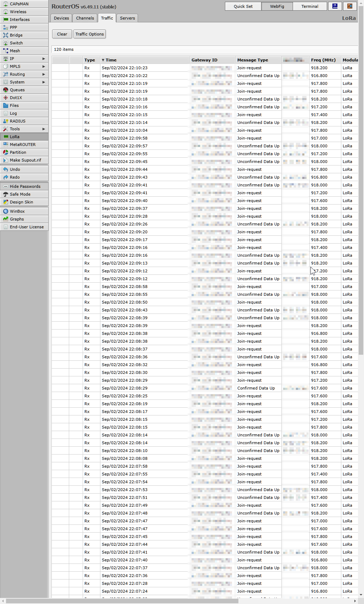
Task: Open Traffic Options
Action: pyautogui.click(x=89, y=34)
